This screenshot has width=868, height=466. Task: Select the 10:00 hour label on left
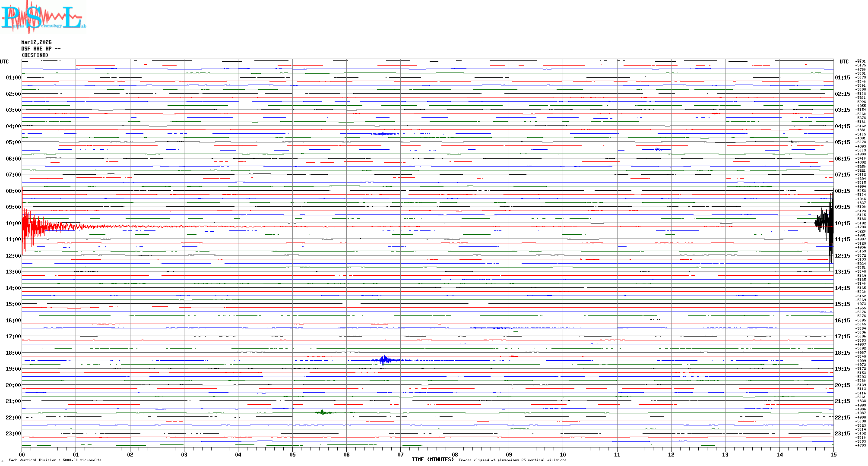[x=13, y=224]
